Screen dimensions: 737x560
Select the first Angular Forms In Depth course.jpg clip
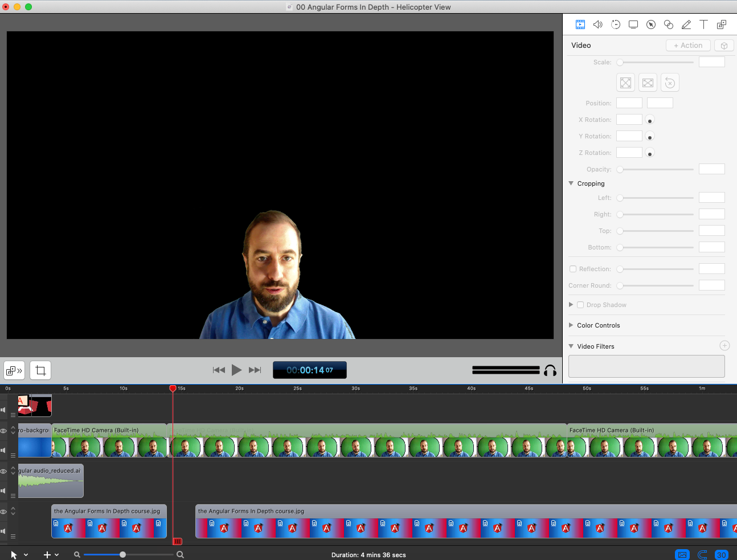(109, 521)
